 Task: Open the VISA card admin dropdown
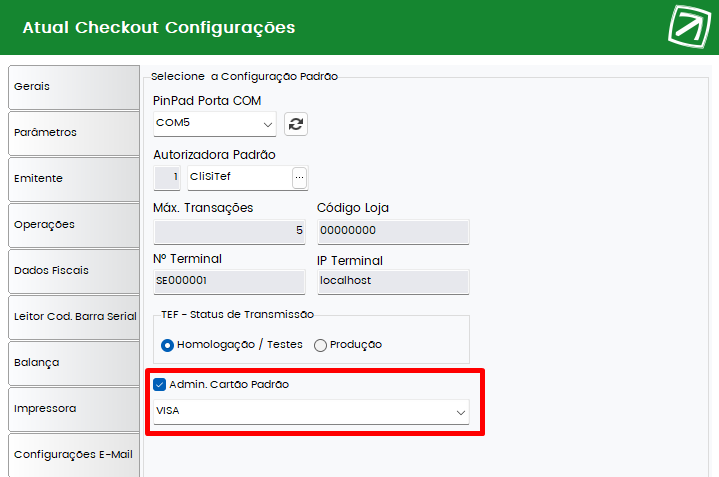coord(311,411)
